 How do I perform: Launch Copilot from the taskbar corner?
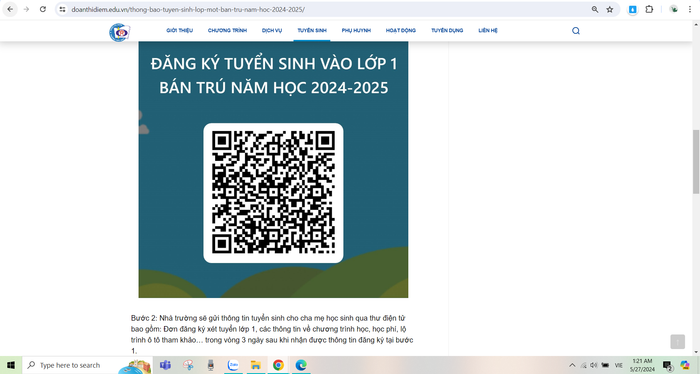pos(685,365)
